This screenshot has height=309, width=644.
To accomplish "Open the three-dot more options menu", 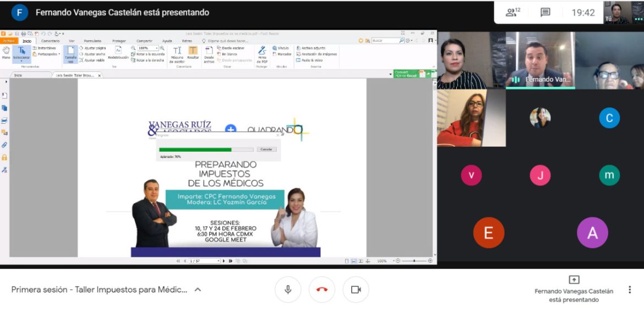I will click(630, 290).
